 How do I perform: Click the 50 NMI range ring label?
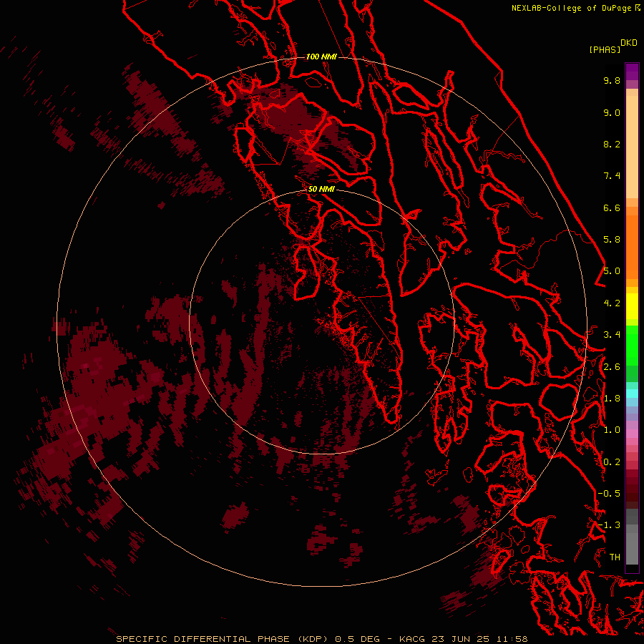[x=321, y=189]
